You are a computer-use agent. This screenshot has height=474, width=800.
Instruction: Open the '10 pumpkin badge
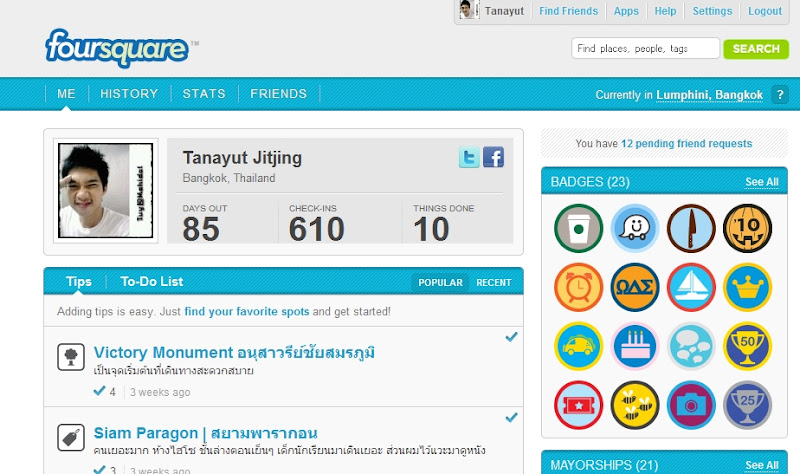747,229
